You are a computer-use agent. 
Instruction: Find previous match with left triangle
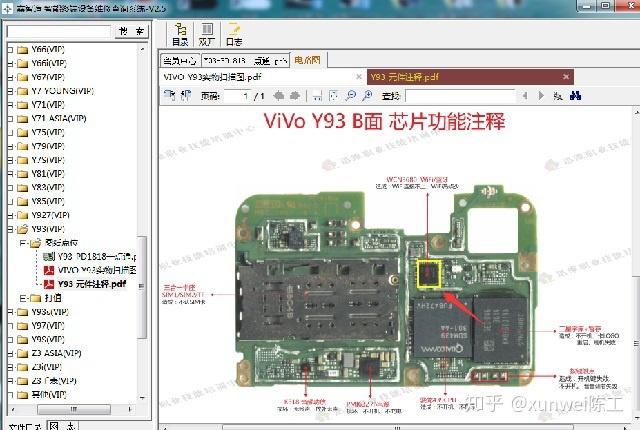pos(525,96)
